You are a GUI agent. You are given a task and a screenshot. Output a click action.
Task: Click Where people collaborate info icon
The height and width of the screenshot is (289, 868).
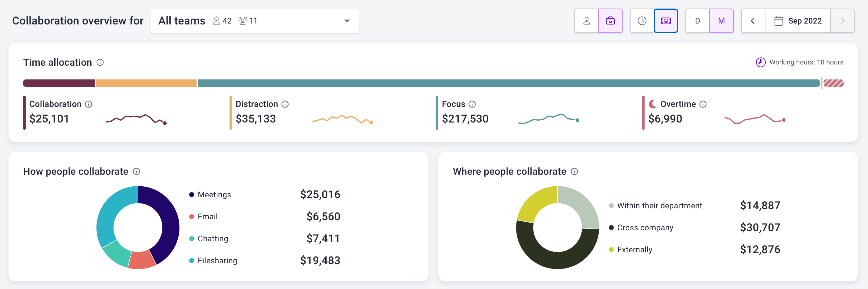pos(574,172)
